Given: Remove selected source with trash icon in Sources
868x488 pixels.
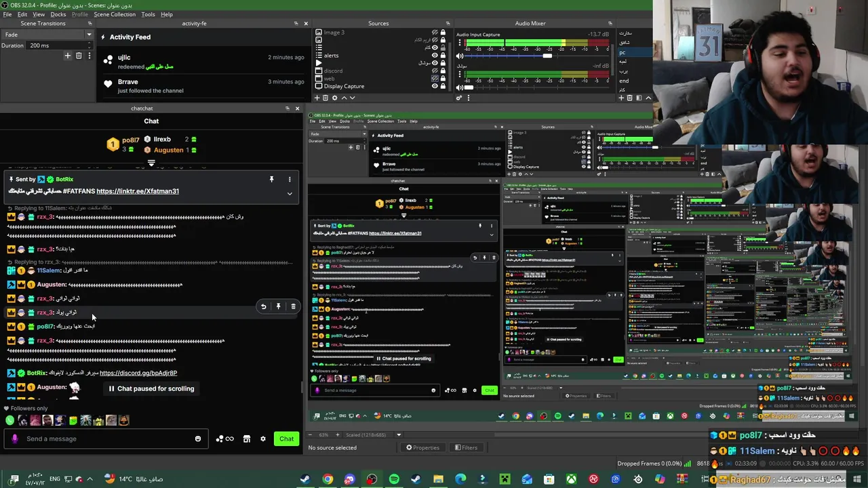Looking at the screenshot, I should click(x=326, y=98).
